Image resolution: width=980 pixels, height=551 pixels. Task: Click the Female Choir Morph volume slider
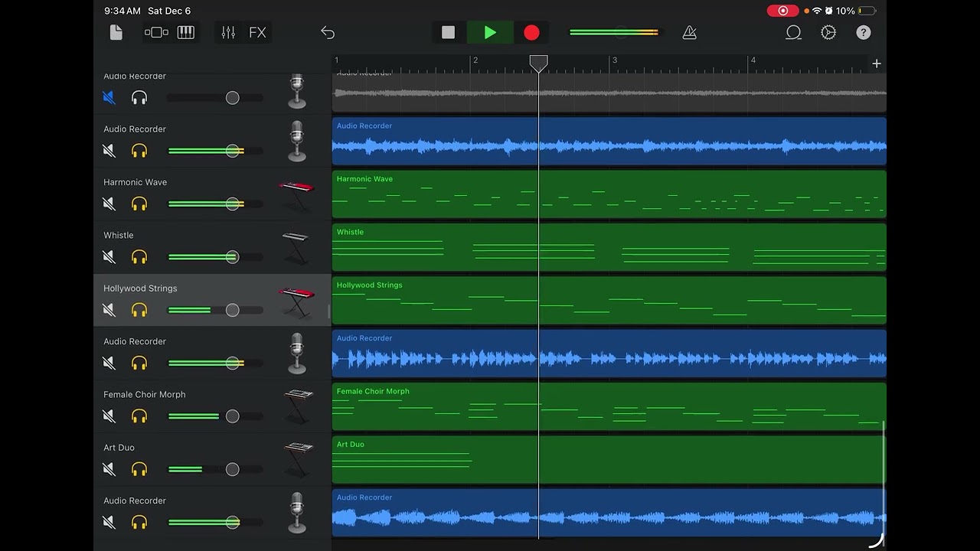pos(215,416)
